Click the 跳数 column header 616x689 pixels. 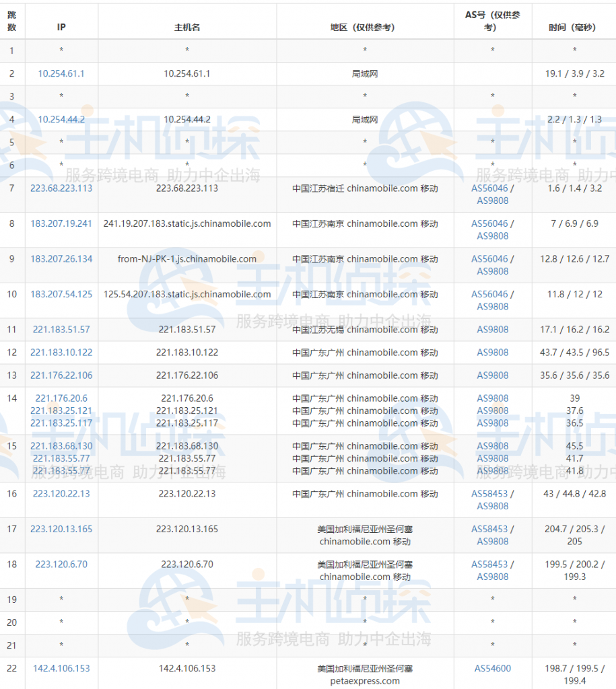(12, 21)
